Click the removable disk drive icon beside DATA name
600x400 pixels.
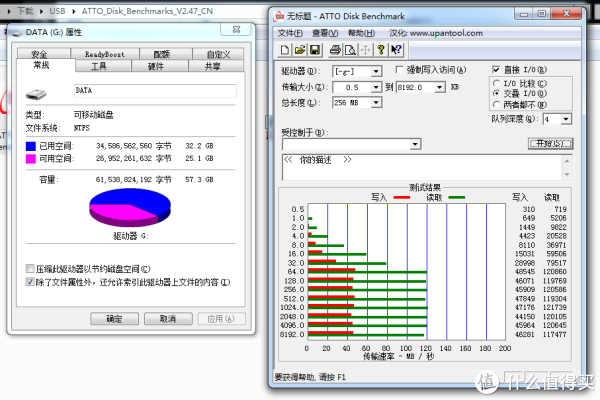coord(36,94)
